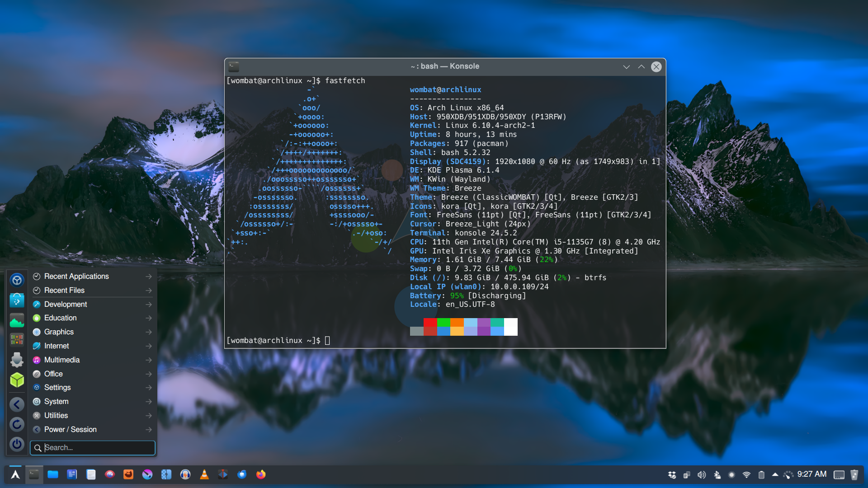Click the red color block in the fastfetch palette
The height and width of the screenshot is (488, 868).
tap(430, 322)
